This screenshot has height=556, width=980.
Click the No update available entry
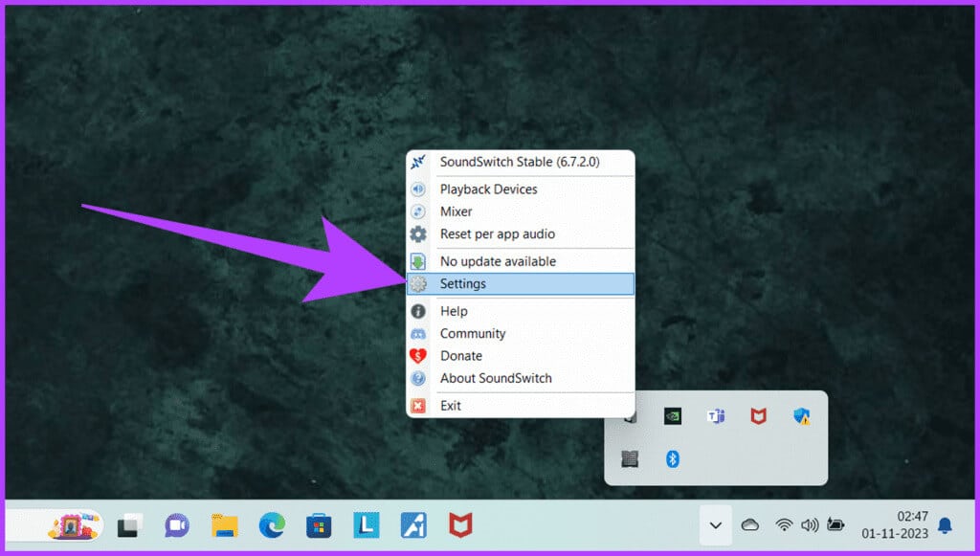tap(520, 261)
